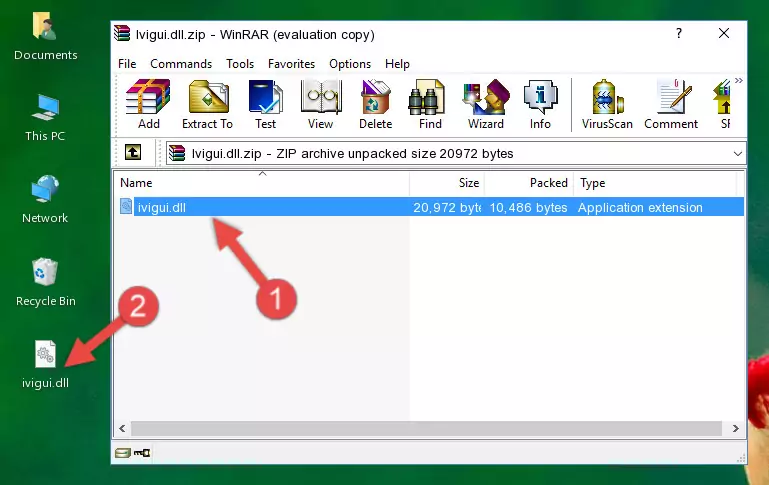
Task: Launch the Wizard tool
Action: [x=486, y=104]
